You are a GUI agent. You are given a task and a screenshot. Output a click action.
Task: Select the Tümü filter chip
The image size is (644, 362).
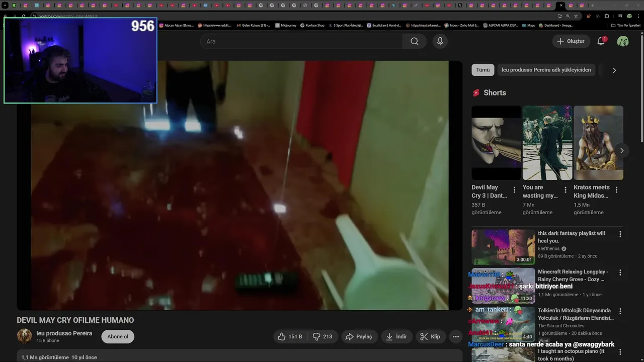click(x=483, y=70)
